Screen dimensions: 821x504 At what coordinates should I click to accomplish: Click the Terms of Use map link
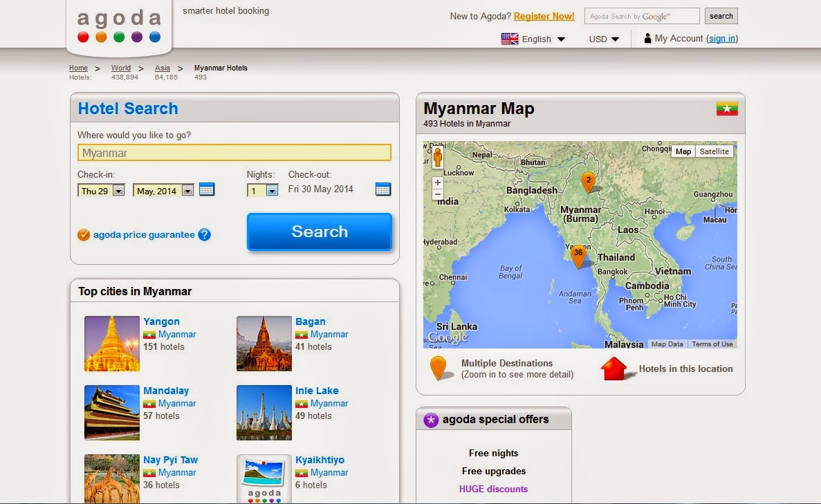click(712, 344)
